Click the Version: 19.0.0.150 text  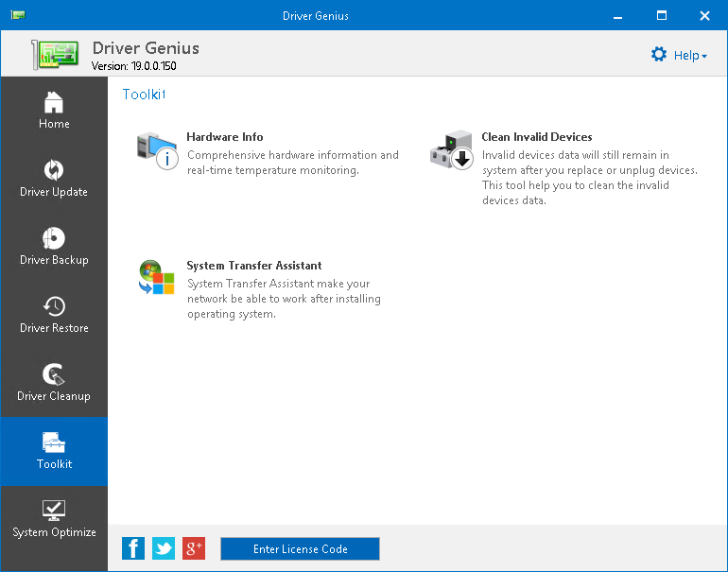133,66
